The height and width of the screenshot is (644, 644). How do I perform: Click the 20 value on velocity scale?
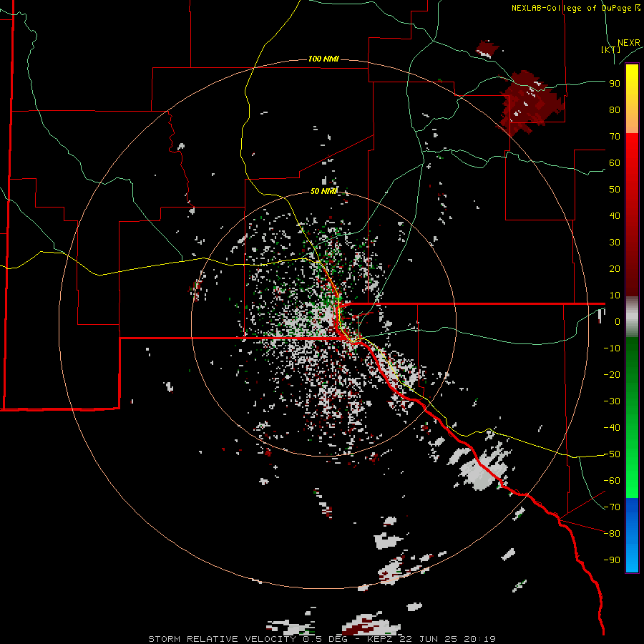click(615, 269)
